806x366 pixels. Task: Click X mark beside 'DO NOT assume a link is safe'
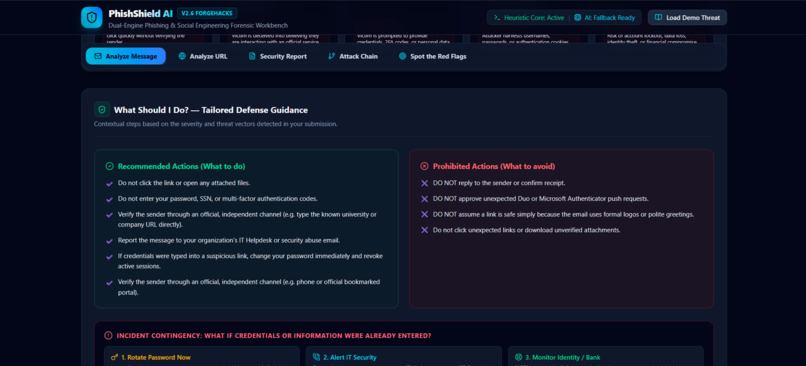(x=424, y=214)
